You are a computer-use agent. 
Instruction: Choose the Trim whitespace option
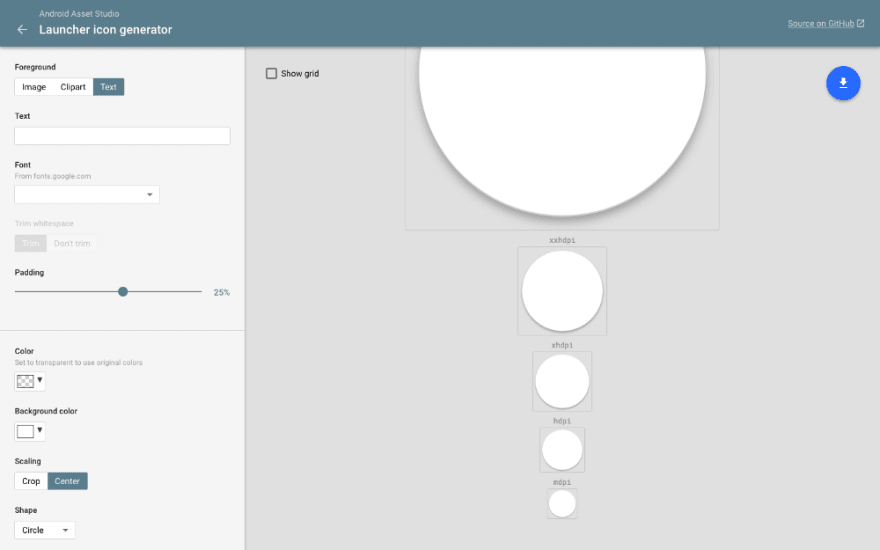[x=30, y=244]
